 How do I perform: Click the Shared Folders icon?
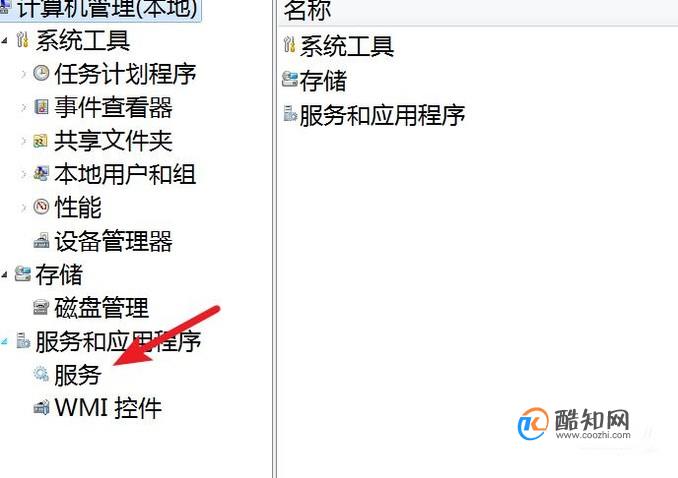tap(40, 141)
